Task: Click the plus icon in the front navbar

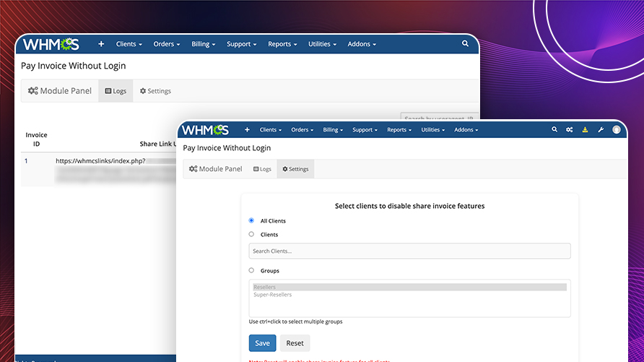Action: click(x=247, y=130)
